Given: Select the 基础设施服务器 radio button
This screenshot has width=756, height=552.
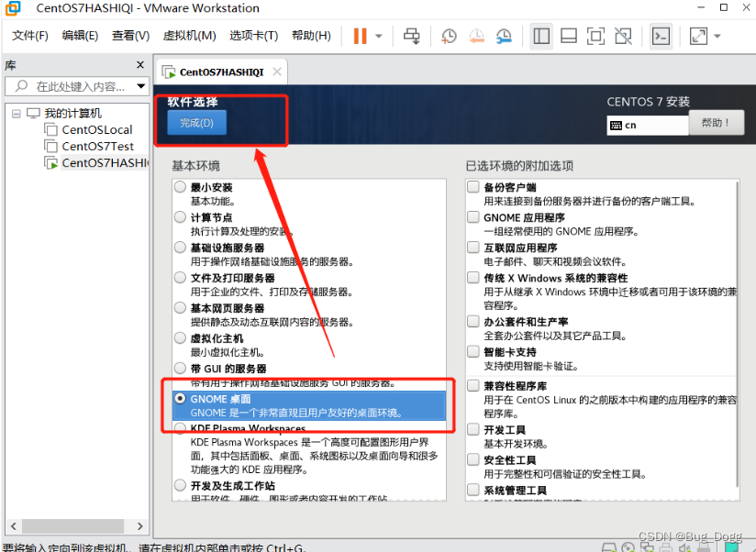Looking at the screenshot, I should (x=180, y=248).
